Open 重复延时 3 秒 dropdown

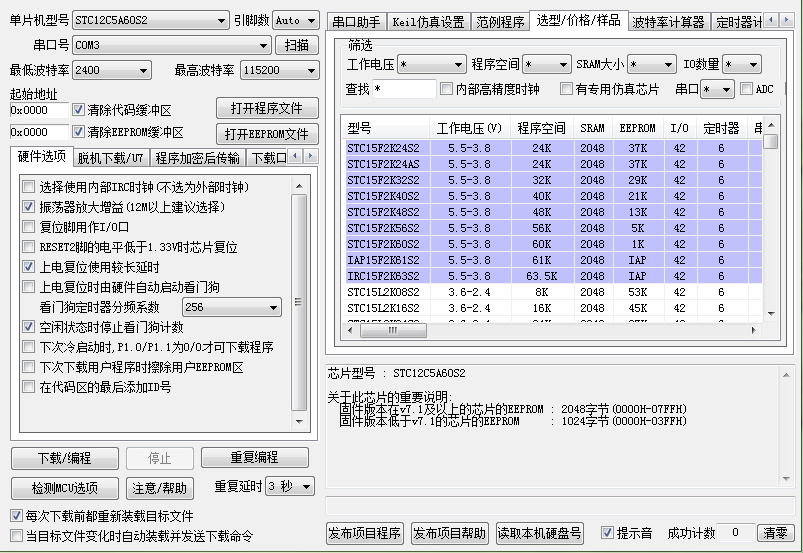pos(289,486)
